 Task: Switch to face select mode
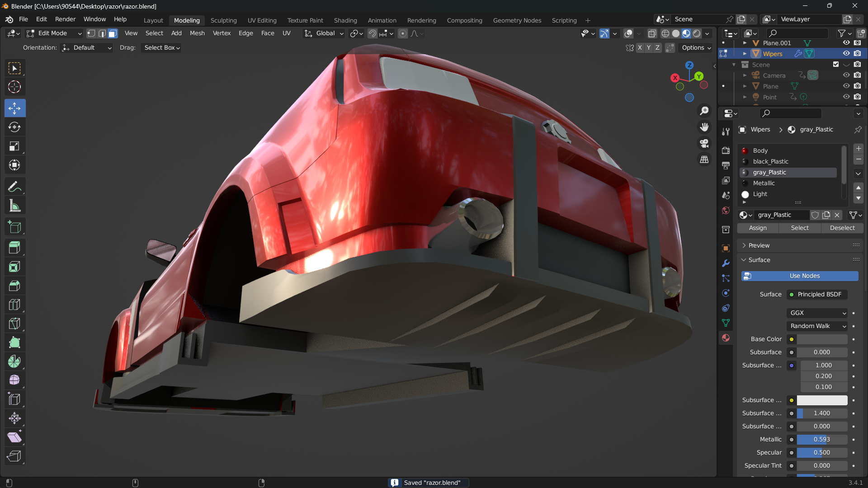113,33
